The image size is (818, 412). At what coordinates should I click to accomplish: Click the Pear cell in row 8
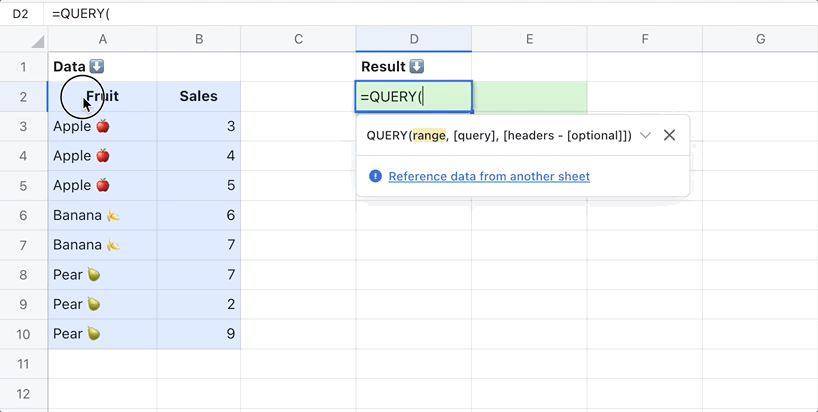click(102, 275)
